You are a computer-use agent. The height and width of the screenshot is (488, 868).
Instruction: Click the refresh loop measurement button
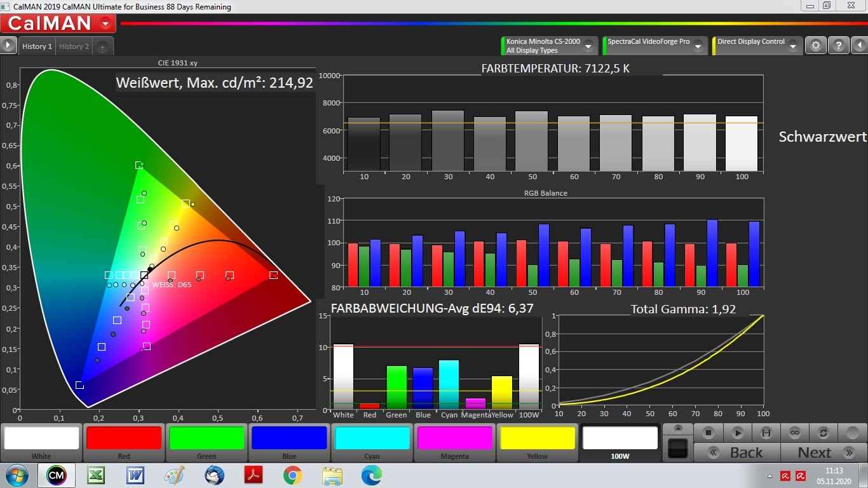(x=823, y=433)
